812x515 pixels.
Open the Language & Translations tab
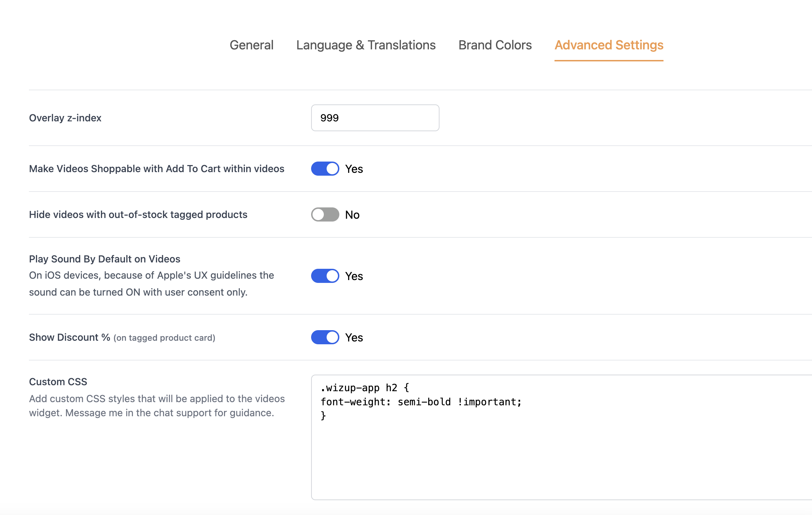click(366, 45)
